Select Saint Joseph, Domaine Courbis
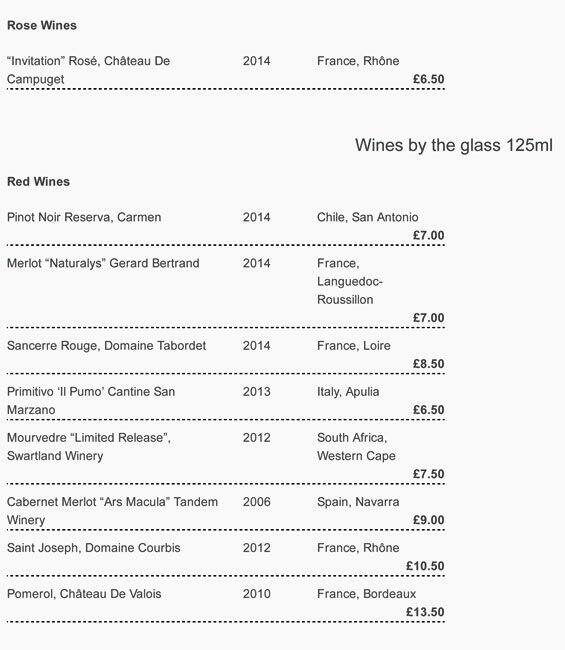 [x=94, y=548]
